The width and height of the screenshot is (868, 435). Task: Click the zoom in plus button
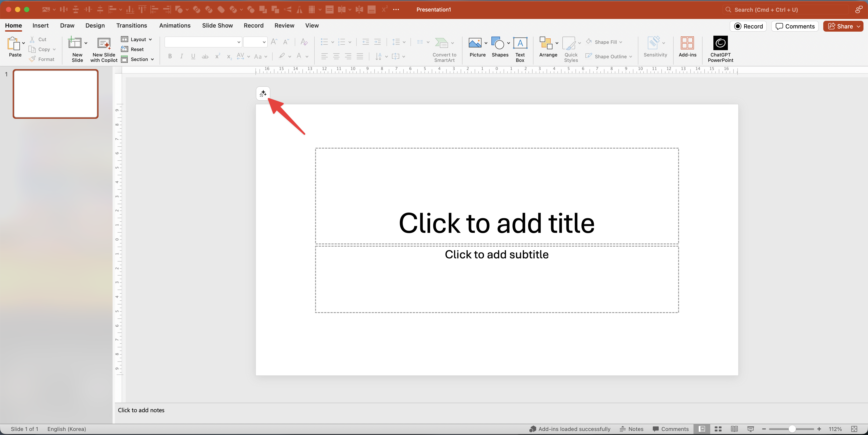(x=819, y=429)
